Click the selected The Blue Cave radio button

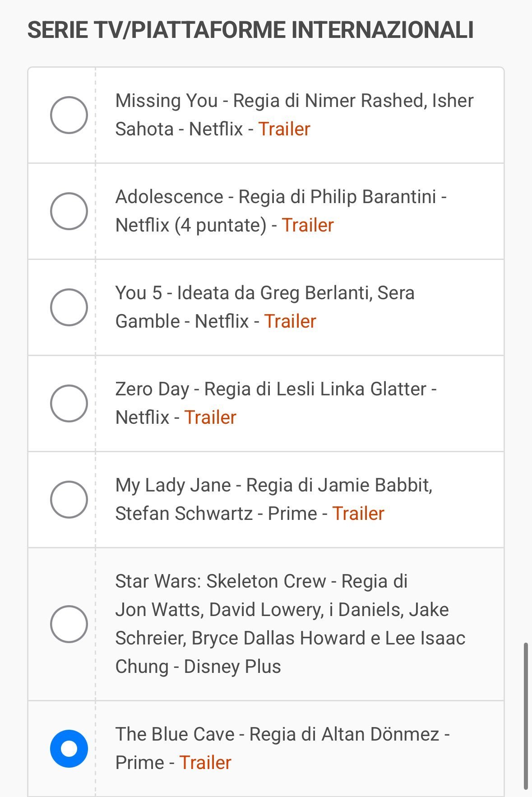(x=69, y=749)
